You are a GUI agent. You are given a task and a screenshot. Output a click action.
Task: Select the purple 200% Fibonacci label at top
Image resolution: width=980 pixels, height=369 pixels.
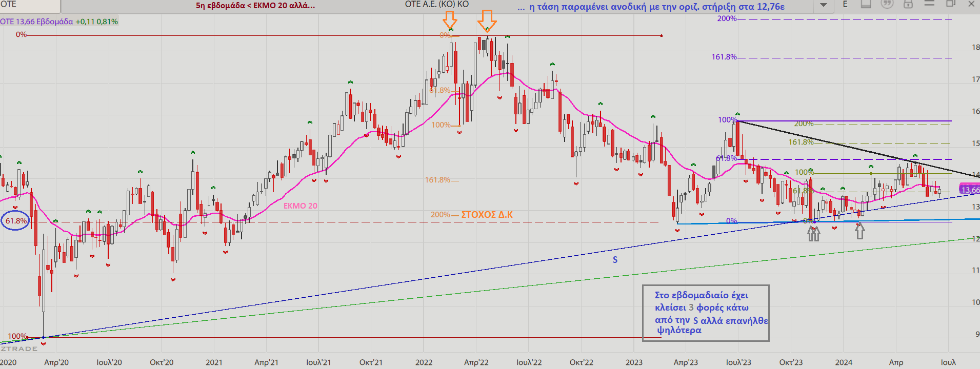click(727, 18)
